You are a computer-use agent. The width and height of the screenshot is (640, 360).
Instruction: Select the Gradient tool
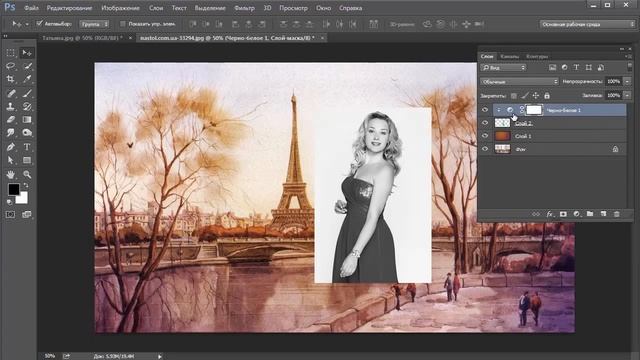tap(27, 120)
